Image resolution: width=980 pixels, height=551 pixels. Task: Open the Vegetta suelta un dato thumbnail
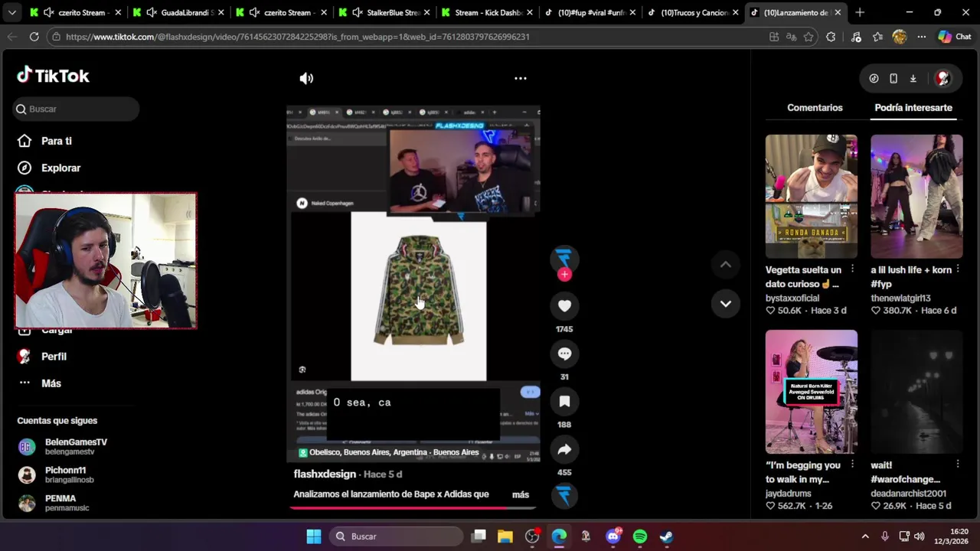812,196
